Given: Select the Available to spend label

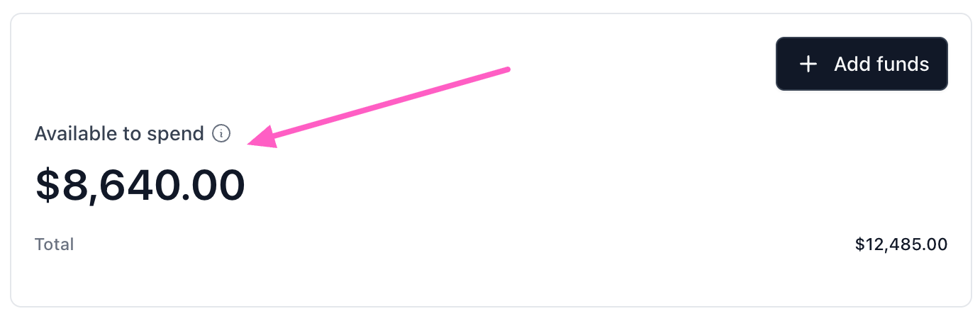Looking at the screenshot, I should click(119, 133).
